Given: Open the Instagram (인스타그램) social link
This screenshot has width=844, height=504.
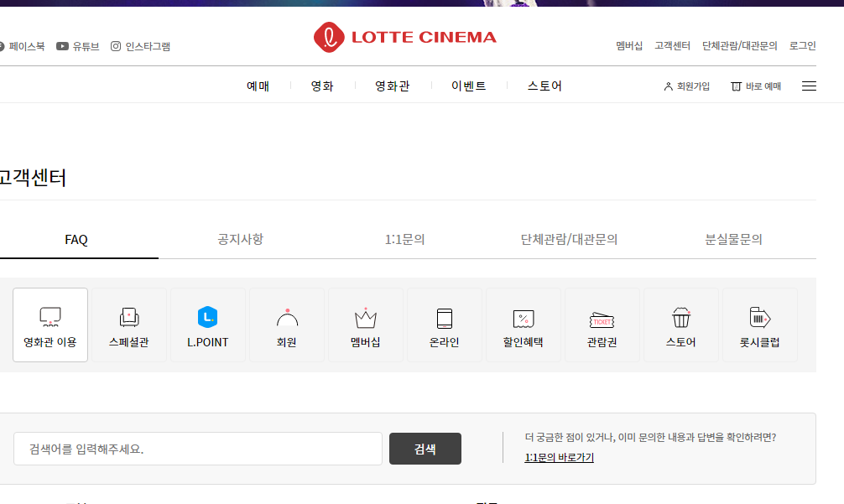Looking at the screenshot, I should pyautogui.click(x=140, y=46).
